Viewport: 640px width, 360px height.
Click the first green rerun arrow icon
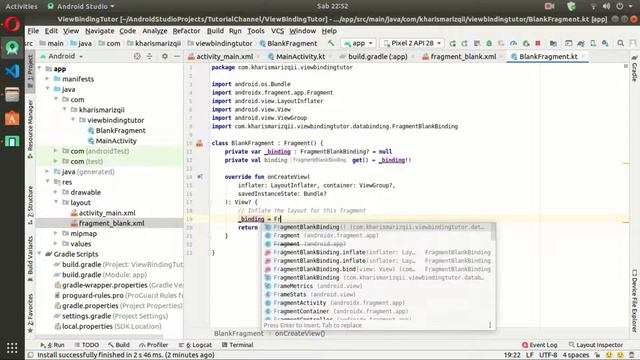pyautogui.click(x=452, y=43)
